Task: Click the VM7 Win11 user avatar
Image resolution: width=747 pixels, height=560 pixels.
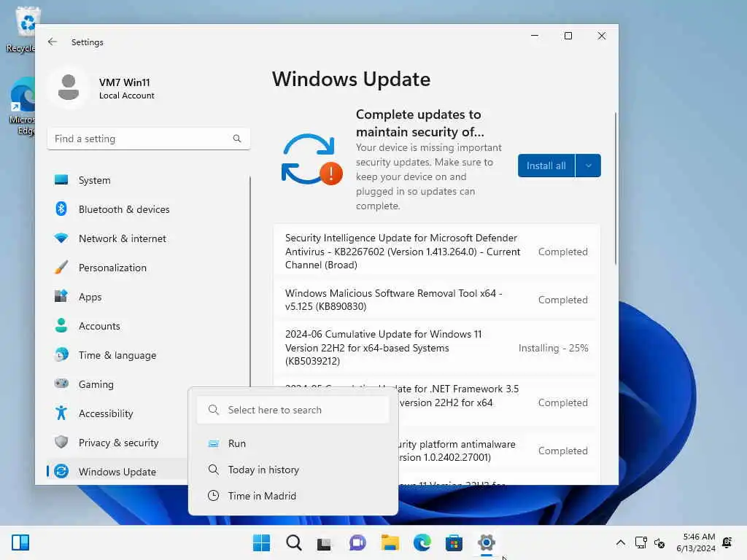Action: pyautogui.click(x=69, y=87)
